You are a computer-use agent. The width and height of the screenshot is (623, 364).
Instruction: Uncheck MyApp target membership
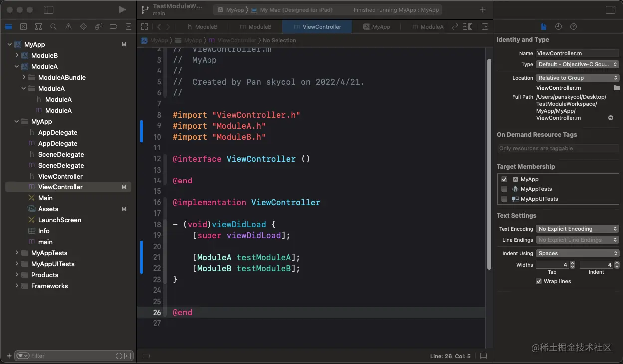(504, 179)
